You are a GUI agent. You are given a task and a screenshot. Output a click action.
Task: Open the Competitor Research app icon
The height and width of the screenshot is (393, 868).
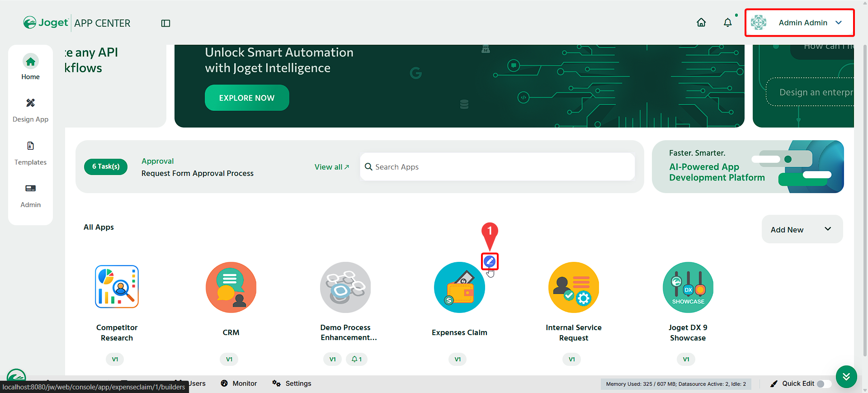pos(117,287)
